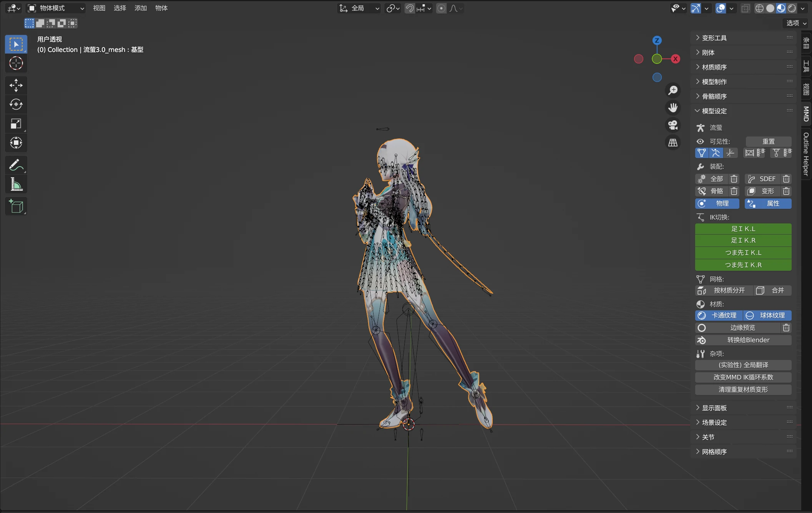The image size is (812, 513).
Task: Click the Add Cube tool
Action: 16,207
